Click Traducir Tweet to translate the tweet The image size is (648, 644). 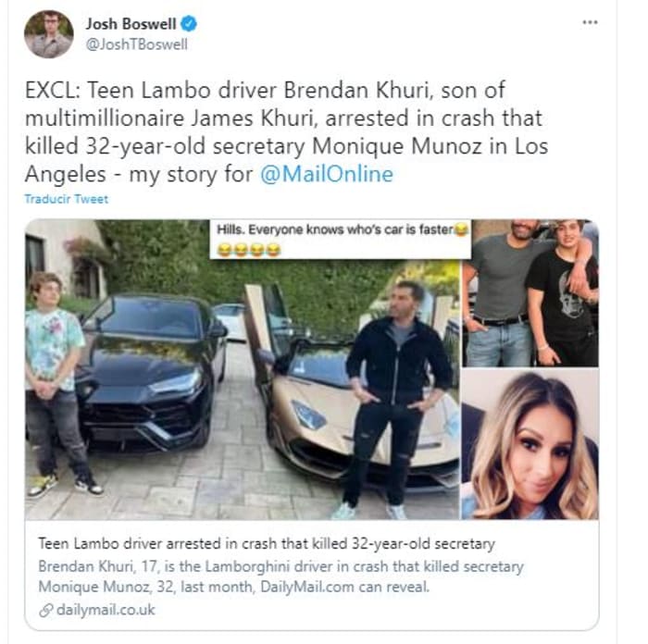coord(66,199)
